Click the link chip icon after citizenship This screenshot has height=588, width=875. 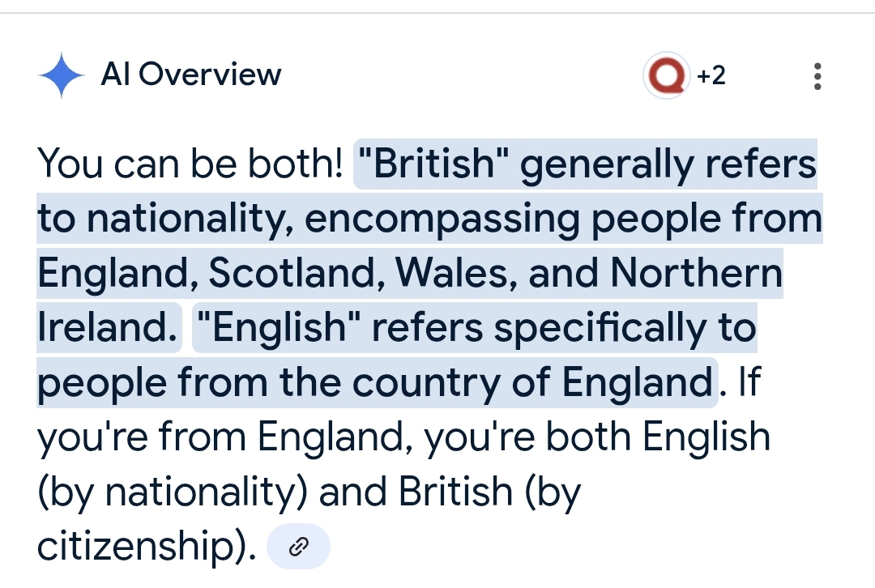pyautogui.click(x=298, y=548)
